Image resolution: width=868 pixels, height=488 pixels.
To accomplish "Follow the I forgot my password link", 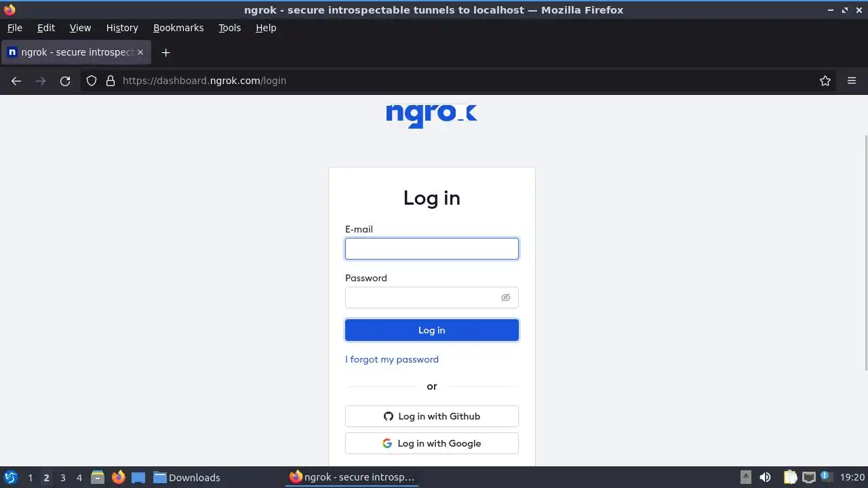I will pyautogui.click(x=392, y=359).
